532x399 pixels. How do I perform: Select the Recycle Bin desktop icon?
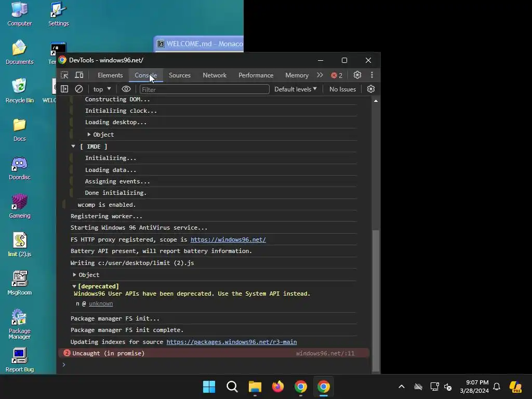(19, 91)
